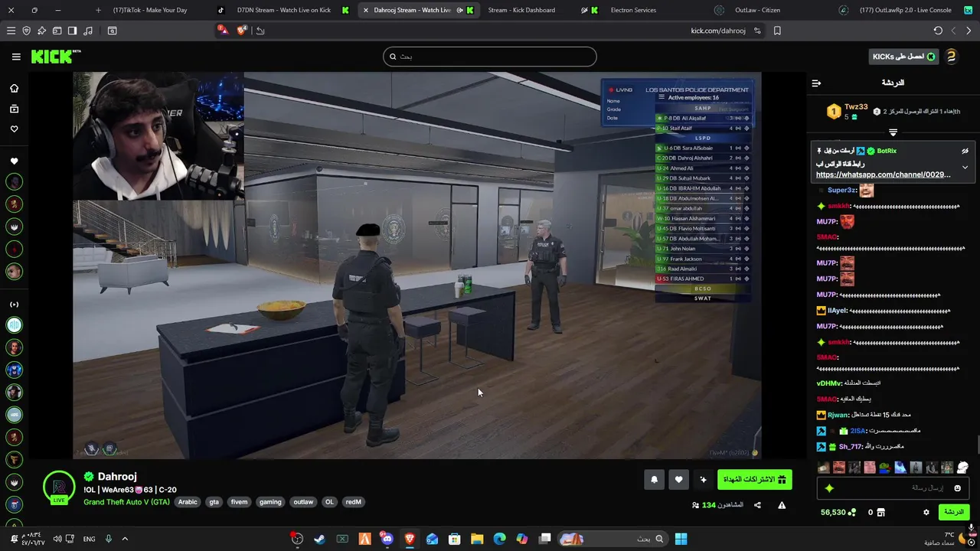This screenshot has height=551, width=980.
Task: Open user profile avatar in header
Action: (x=951, y=57)
